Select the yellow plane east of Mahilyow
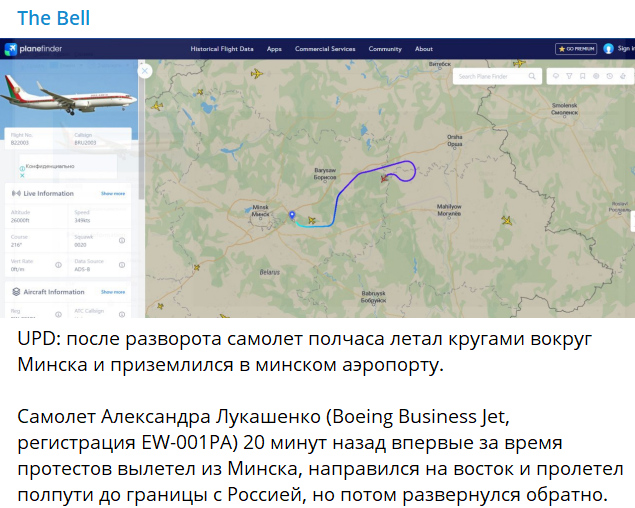 click(x=507, y=221)
